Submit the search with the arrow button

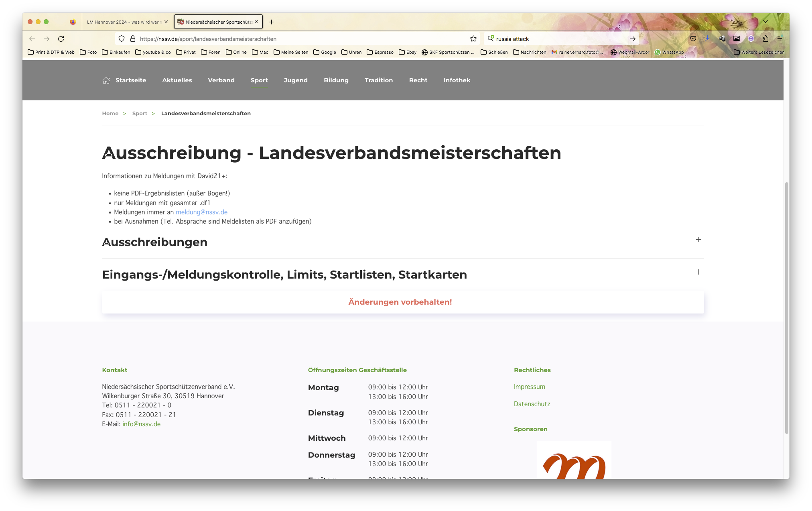[632, 39]
